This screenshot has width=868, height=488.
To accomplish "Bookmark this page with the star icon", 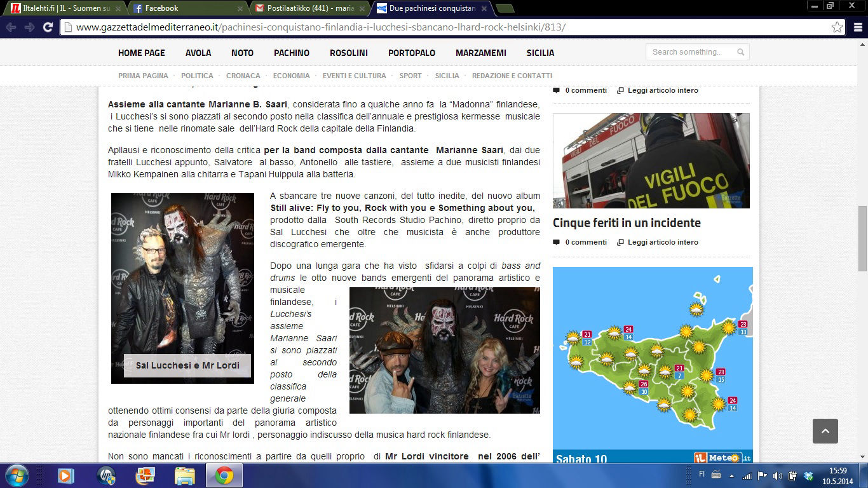I will tap(837, 27).
